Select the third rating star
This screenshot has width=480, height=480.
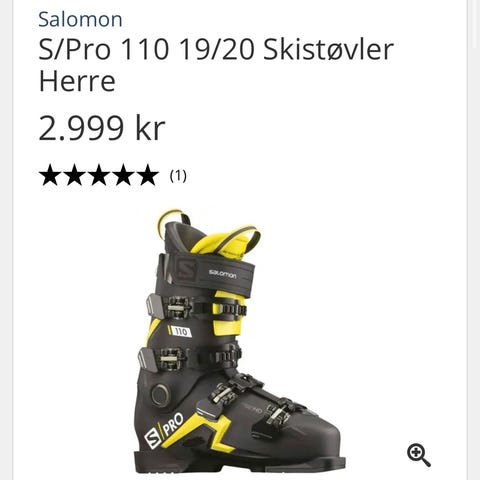[99, 175]
